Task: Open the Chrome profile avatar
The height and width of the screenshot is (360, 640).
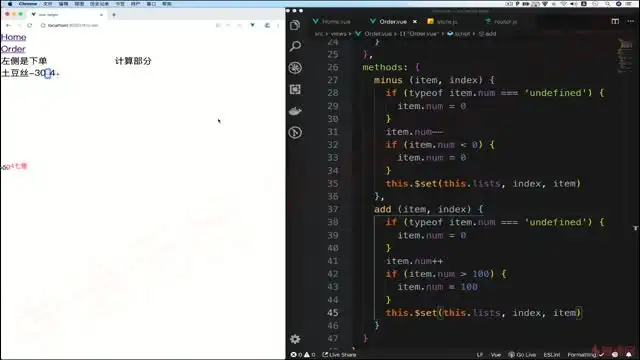Action: pyautogui.click(x=267, y=25)
